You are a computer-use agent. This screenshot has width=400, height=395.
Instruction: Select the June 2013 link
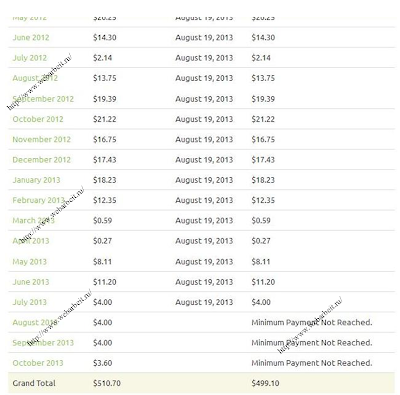pyautogui.click(x=31, y=282)
